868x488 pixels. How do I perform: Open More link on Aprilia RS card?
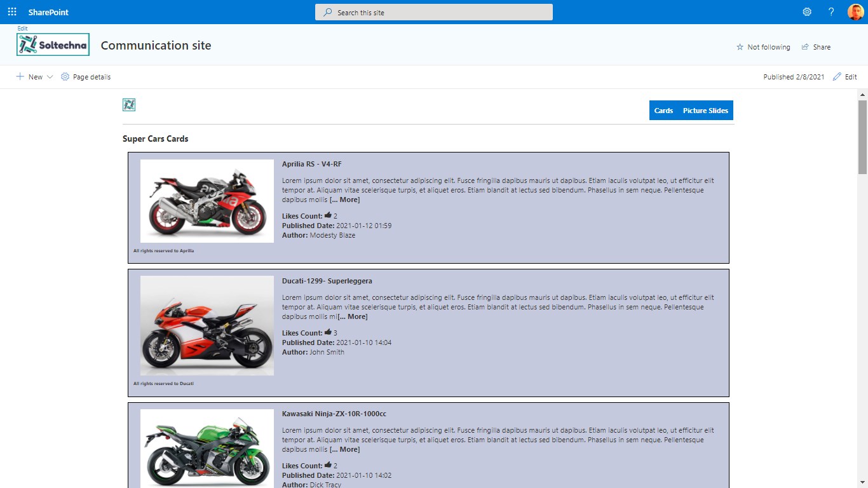click(x=344, y=200)
